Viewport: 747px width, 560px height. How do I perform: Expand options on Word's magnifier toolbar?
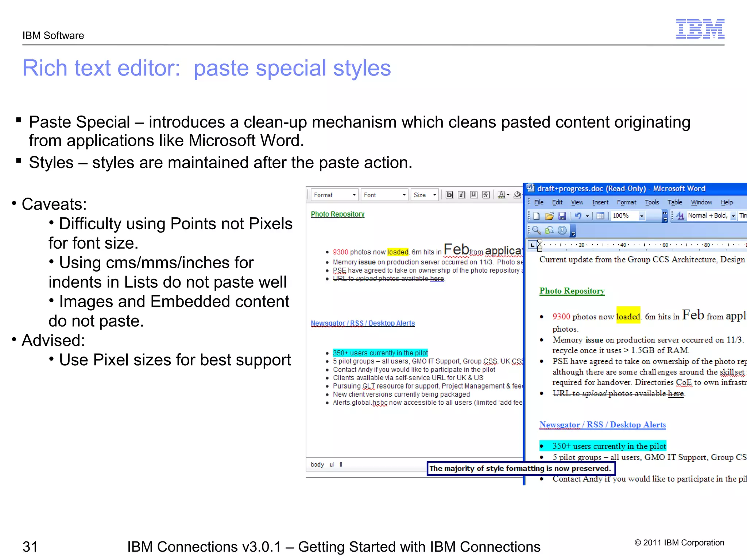point(573,231)
